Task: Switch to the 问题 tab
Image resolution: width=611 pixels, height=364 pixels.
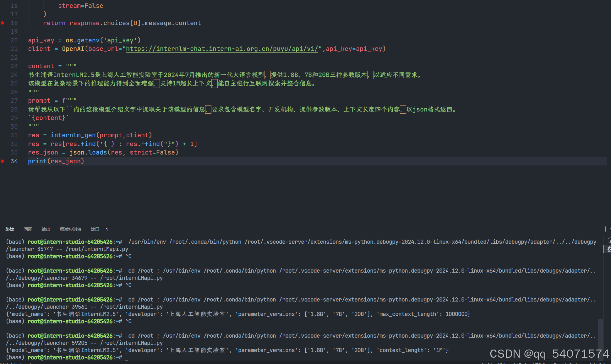Action: [x=28, y=229]
